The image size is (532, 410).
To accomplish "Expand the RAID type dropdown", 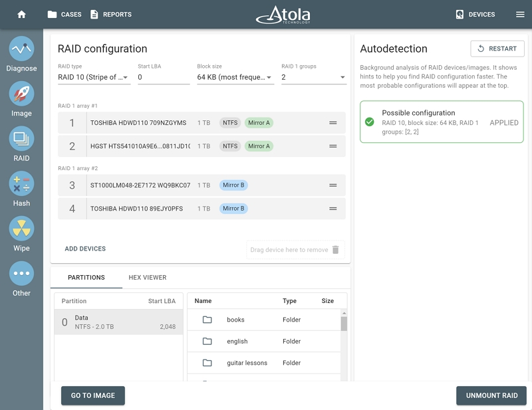I will click(94, 77).
